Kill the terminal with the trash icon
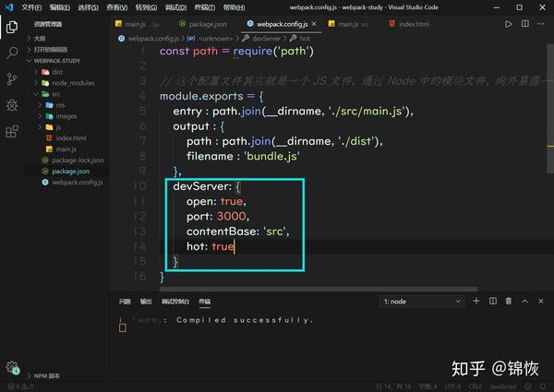Viewport: 554px width, 392px height. point(509,301)
